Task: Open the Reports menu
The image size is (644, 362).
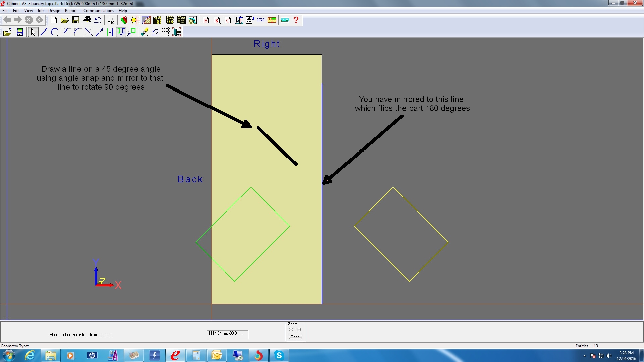Action: click(71, 11)
